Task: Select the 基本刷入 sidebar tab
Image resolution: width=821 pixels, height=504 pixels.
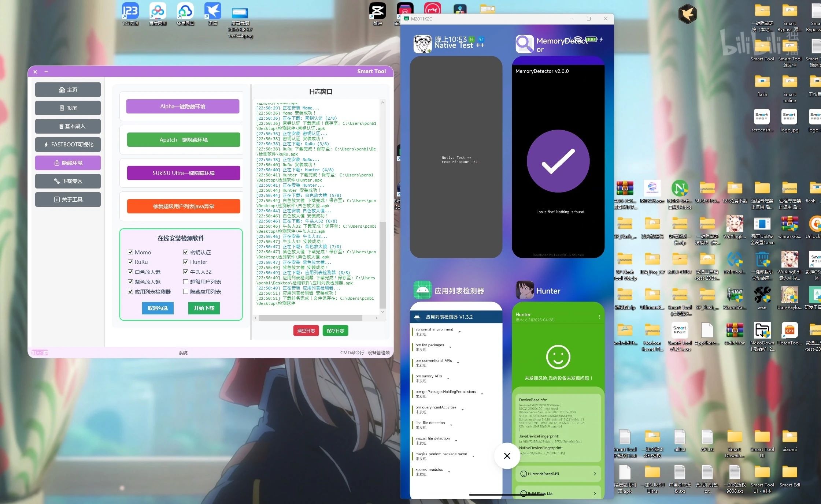Action: 68,126
